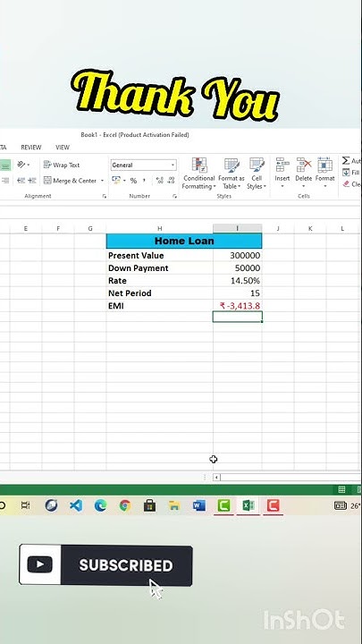Select the Net Period label cell
362x644 pixels.
159,292
